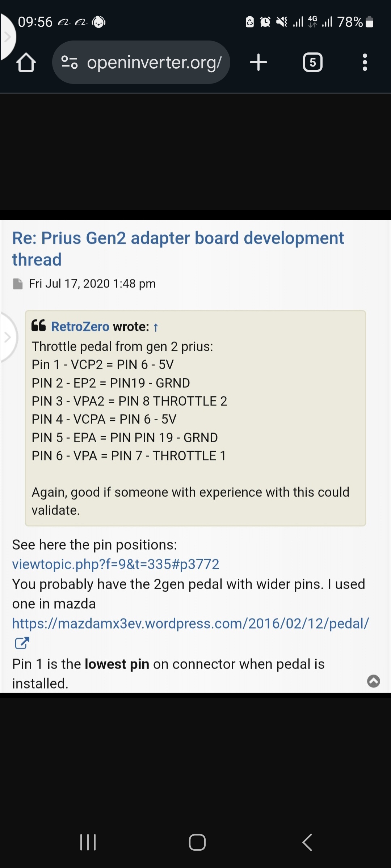The width and height of the screenshot is (391, 868).
Task: Open the Prius Gen2 adapter thread title
Action: (x=178, y=248)
